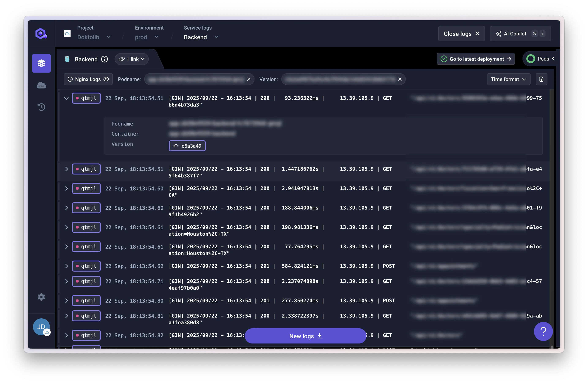Clear the Podname filter

point(249,79)
